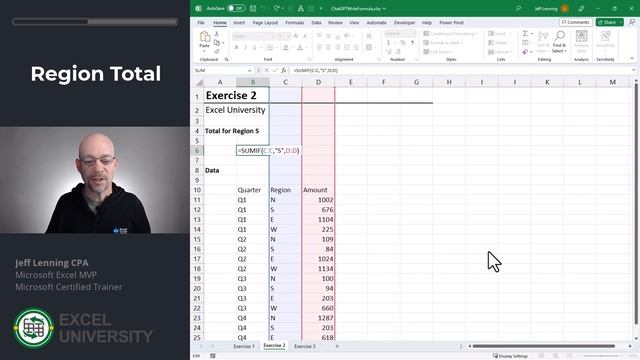The width and height of the screenshot is (640, 360).
Task: Click the Sort & Filter icon
Action: (x=542, y=42)
